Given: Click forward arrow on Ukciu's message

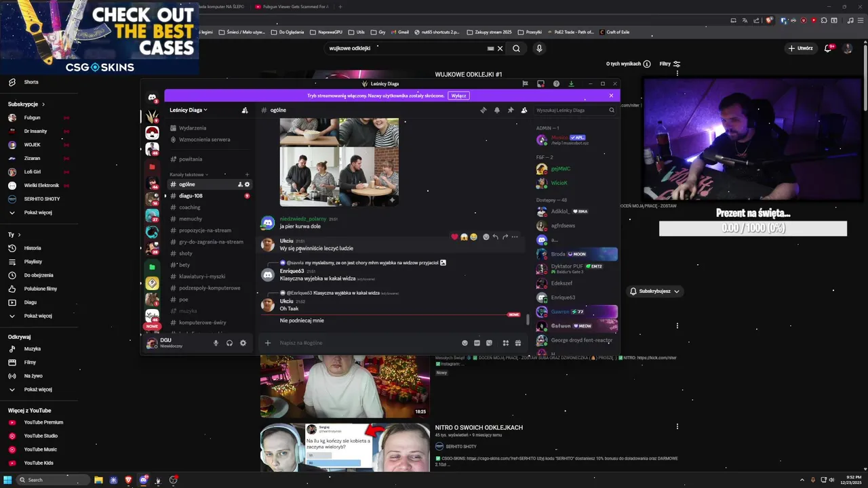Looking at the screenshot, I should coord(505,237).
